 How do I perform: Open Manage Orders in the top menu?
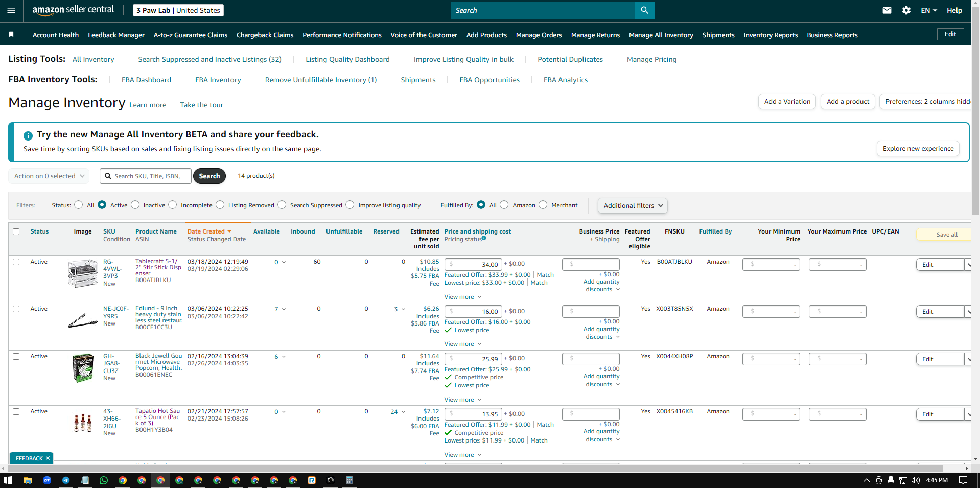[x=539, y=35]
